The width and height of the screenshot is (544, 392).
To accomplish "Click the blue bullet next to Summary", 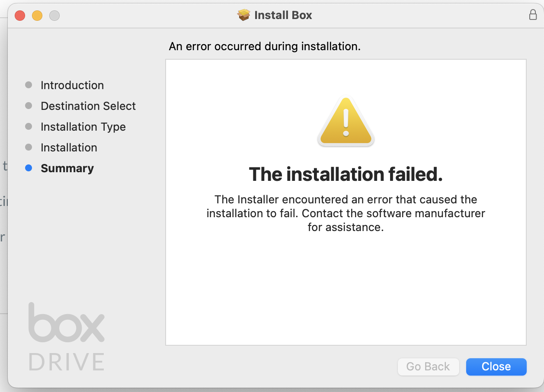I will tap(29, 168).
